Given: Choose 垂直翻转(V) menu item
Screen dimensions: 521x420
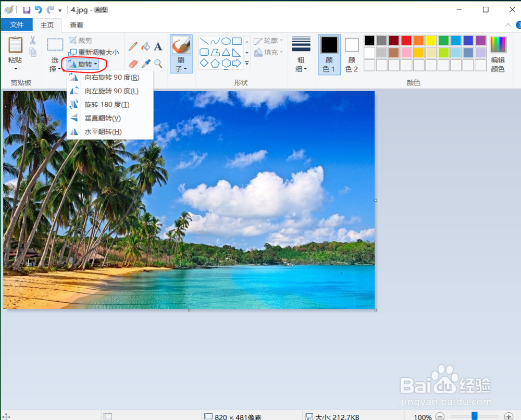Looking at the screenshot, I should coord(110,118).
